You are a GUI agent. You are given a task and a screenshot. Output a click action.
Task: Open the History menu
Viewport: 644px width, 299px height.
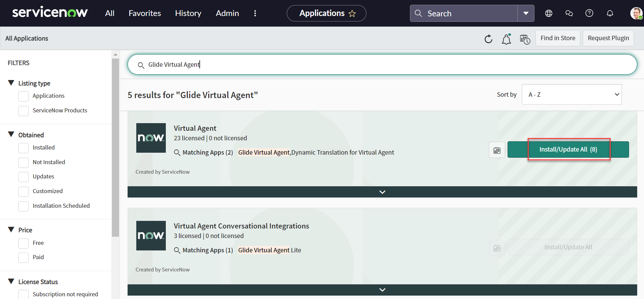188,13
